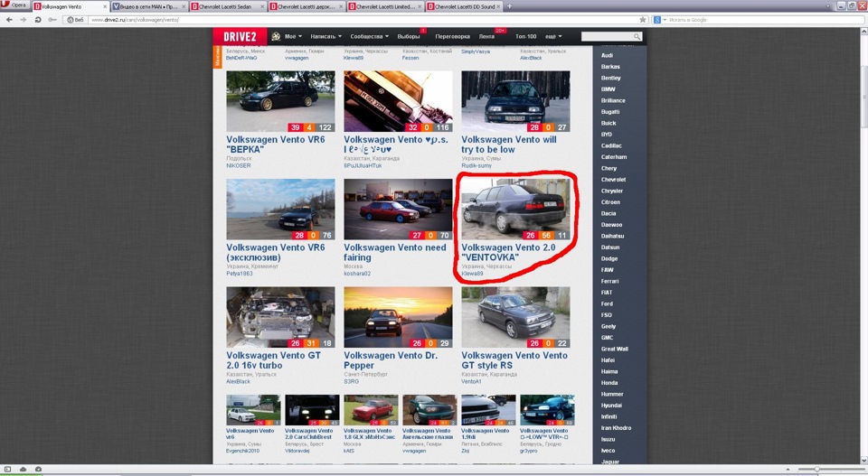The width and height of the screenshot is (868, 476).
Task: Open Volkswagen Vento Vento GT style RS link
Action: [514, 359]
